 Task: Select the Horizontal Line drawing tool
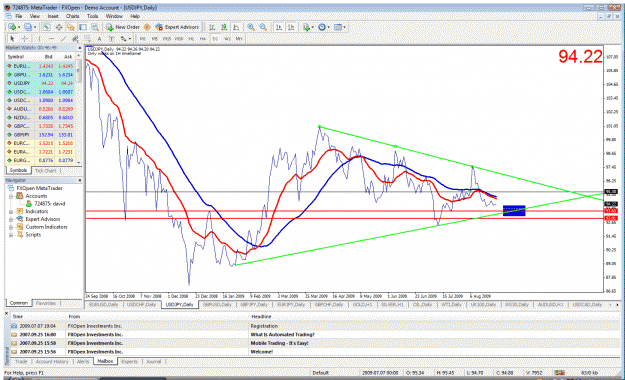[x=51, y=39]
